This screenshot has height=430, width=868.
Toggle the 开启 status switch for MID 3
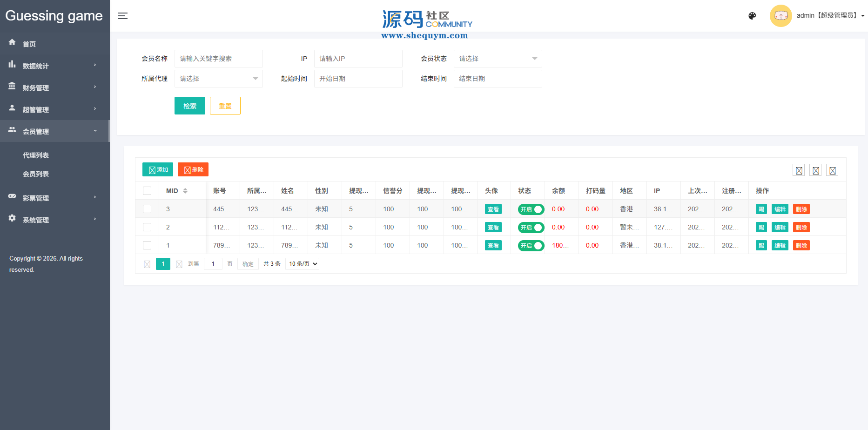531,209
